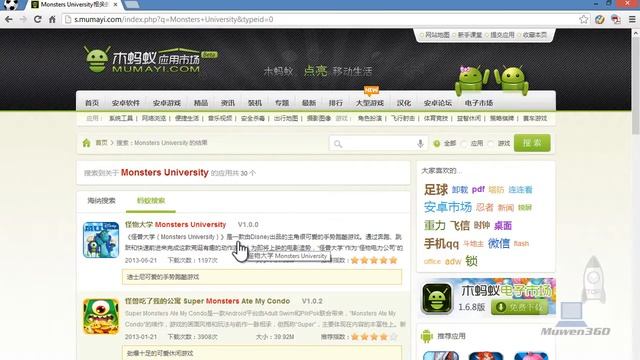Viewport: 640px width, 360px height.
Task: Click the green 搜索 button
Action: (532, 143)
